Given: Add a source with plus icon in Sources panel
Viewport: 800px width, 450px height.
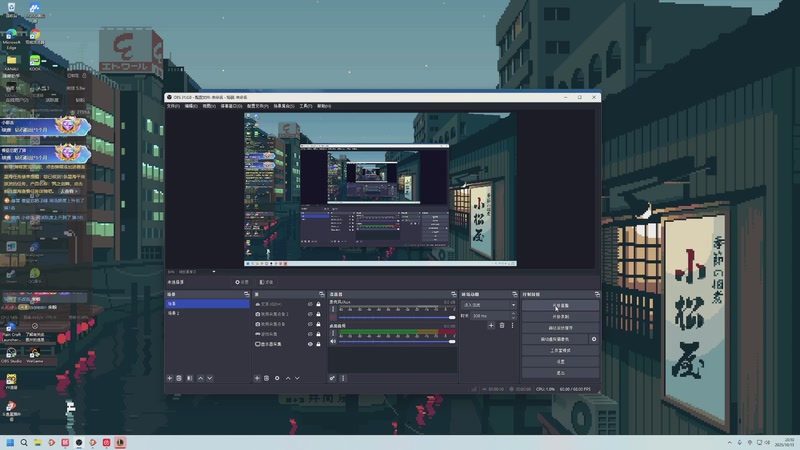Looking at the screenshot, I should click(257, 378).
